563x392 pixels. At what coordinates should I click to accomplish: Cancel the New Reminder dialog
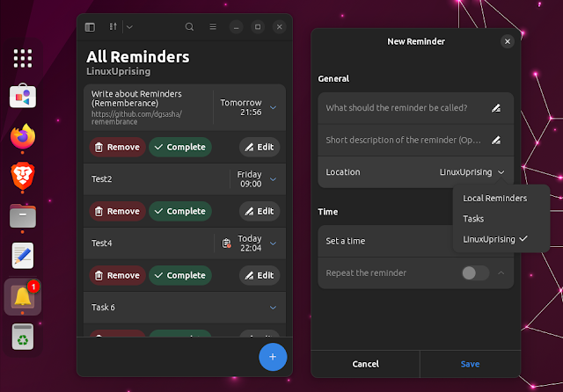tap(365, 364)
